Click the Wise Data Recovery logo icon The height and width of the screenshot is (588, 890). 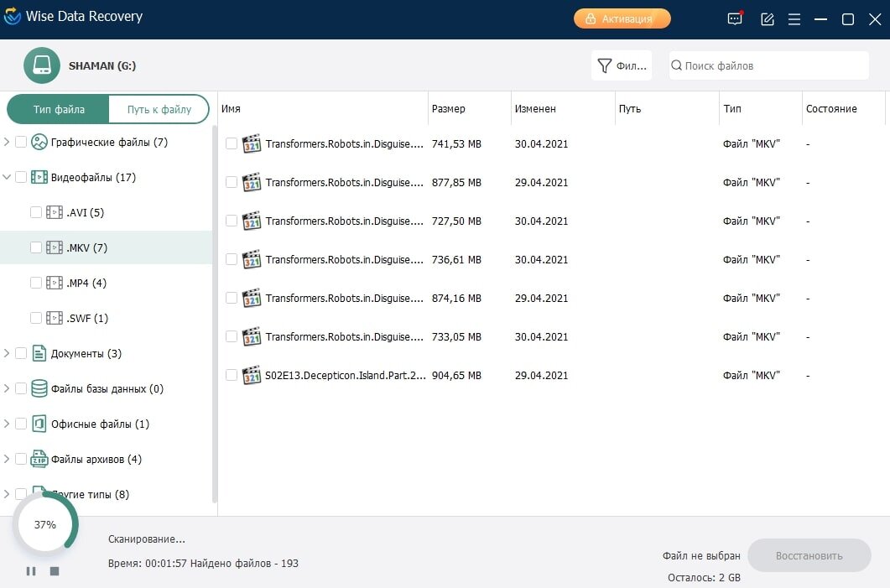point(13,17)
